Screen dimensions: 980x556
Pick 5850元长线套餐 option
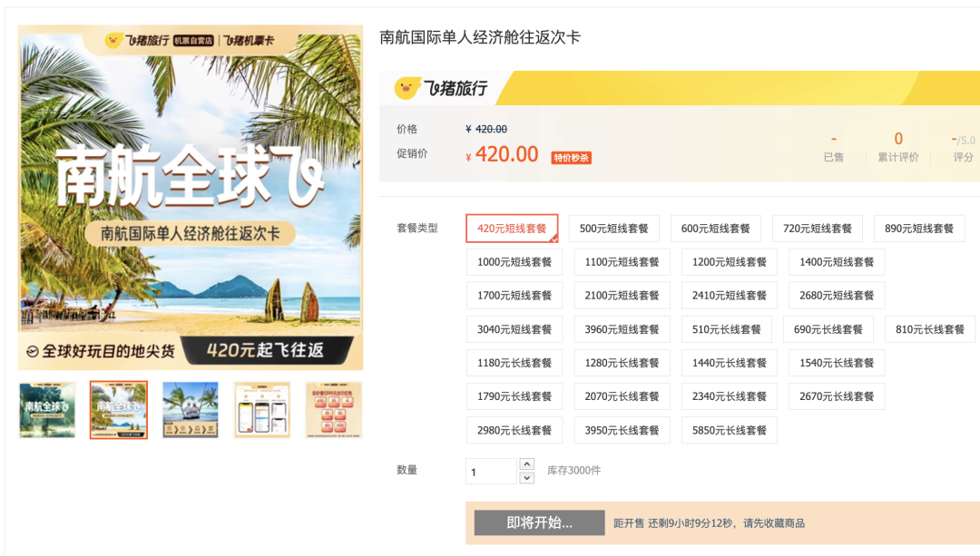[x=730, y=431]
